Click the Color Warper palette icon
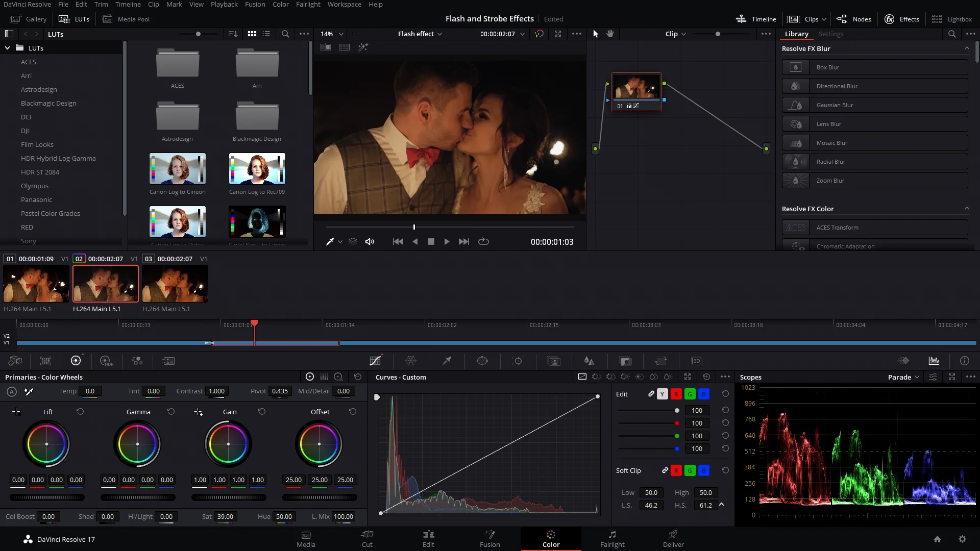 [x=411, y=361]
